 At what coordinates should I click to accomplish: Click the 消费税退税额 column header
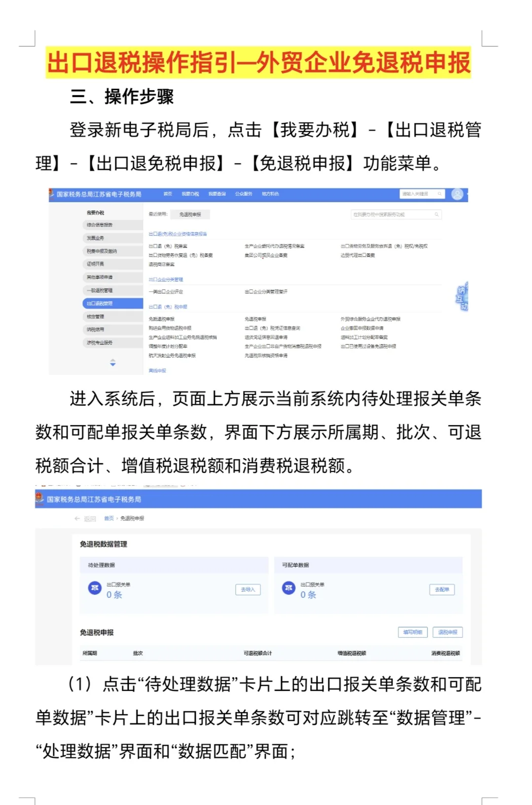point(446,653)
